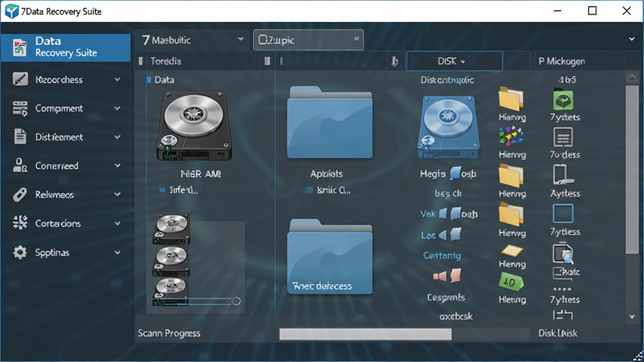Click the green 10 Hleurg icon
The height and width of the screenshot is (362, 644).
(x=511, y=282)
